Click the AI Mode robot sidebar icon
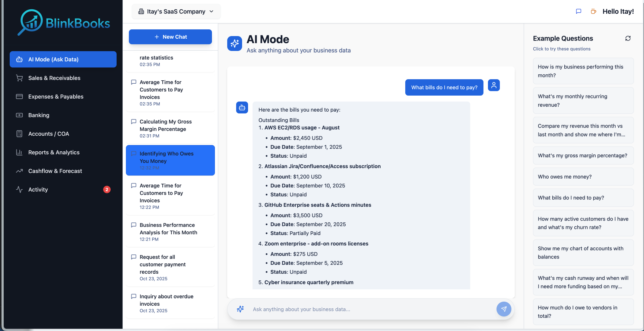 click(19, 60)
